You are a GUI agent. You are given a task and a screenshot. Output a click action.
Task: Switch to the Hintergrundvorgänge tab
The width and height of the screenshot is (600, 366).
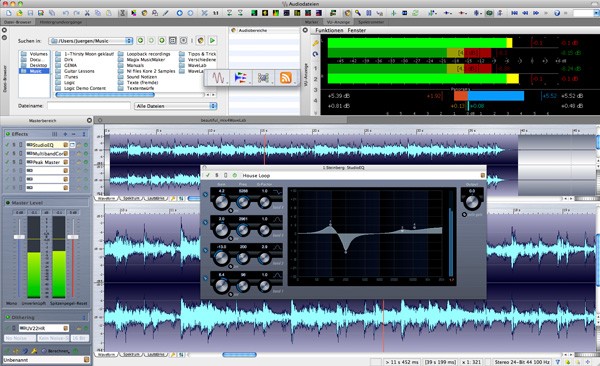[61, 22]
